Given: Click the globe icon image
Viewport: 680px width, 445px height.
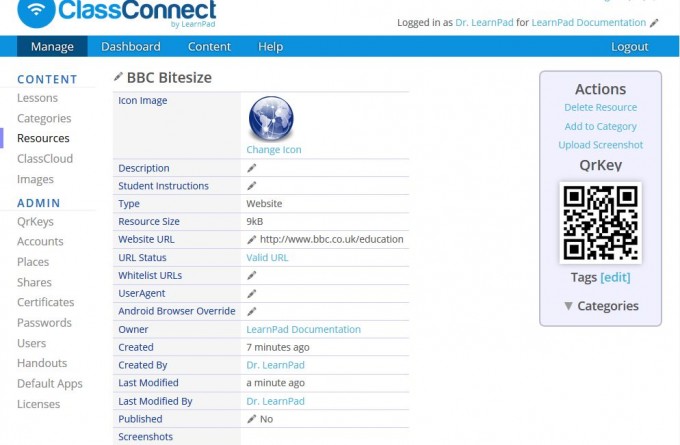Looking at the screenshot, I should point(271,118).
